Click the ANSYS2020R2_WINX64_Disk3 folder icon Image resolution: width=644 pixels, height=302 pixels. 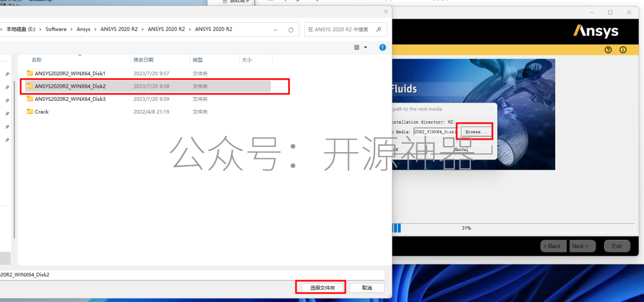(x=30, y=98)
